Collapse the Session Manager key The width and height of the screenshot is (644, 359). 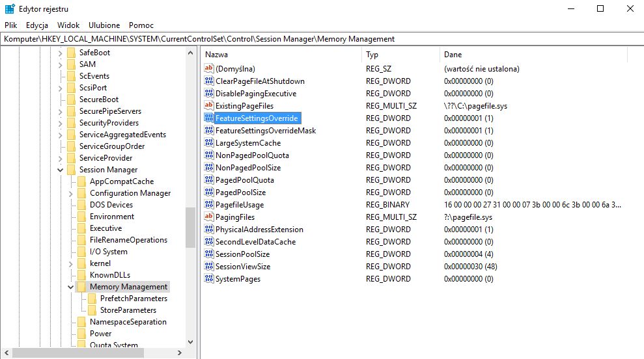tap(61, 170)
